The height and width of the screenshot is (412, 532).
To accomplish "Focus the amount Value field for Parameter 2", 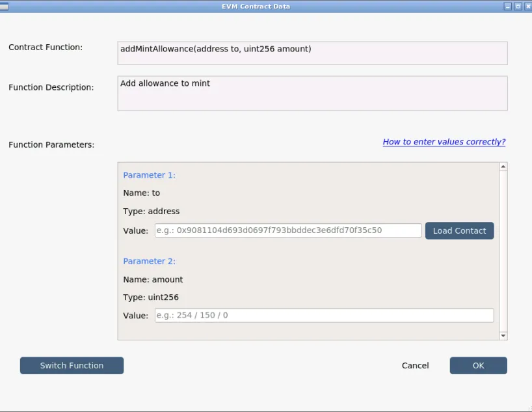I will 324,315.
